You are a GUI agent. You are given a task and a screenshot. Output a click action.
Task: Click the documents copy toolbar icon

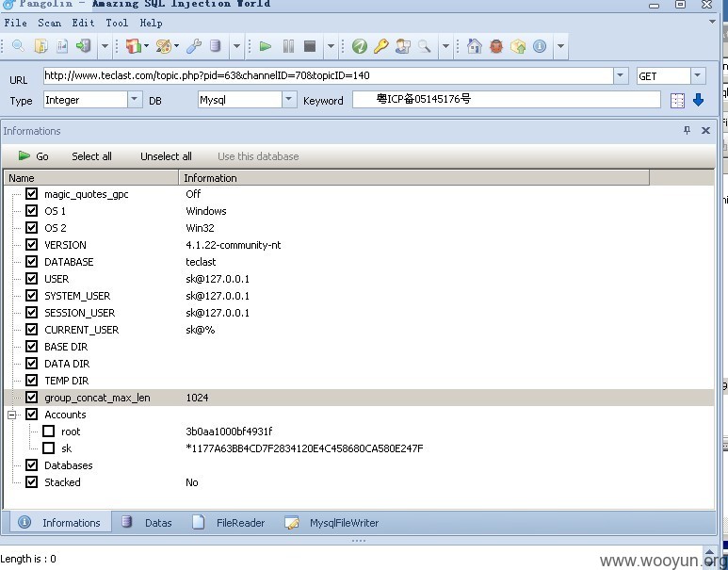pos(40,46)
